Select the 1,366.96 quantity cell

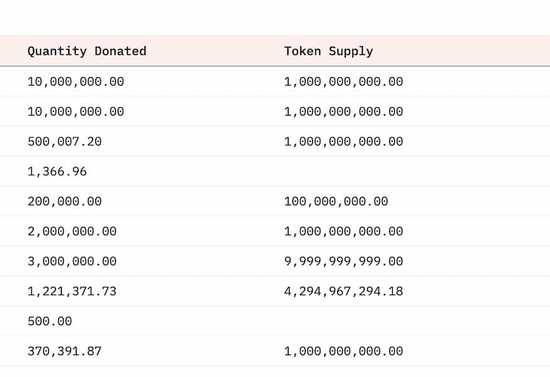pos(57,171)
